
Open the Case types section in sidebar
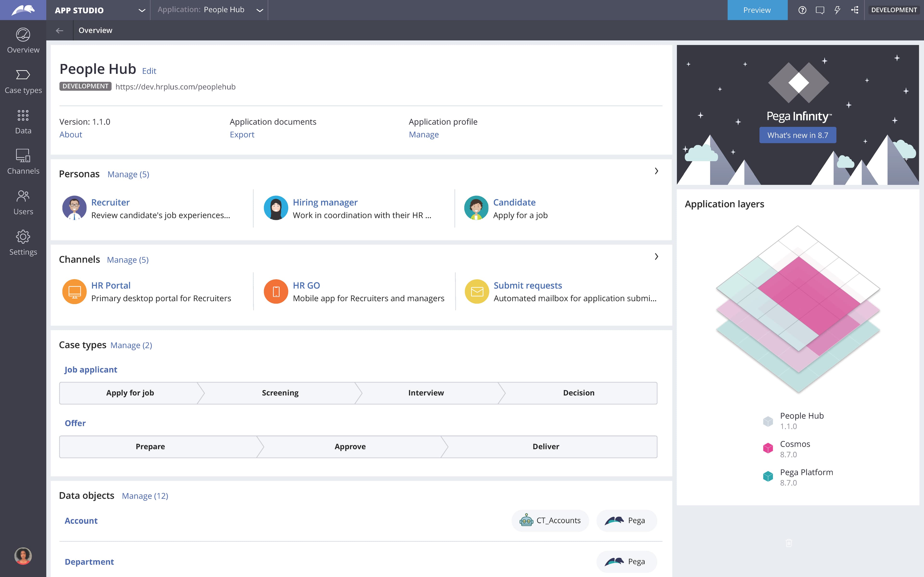(23, 81)
